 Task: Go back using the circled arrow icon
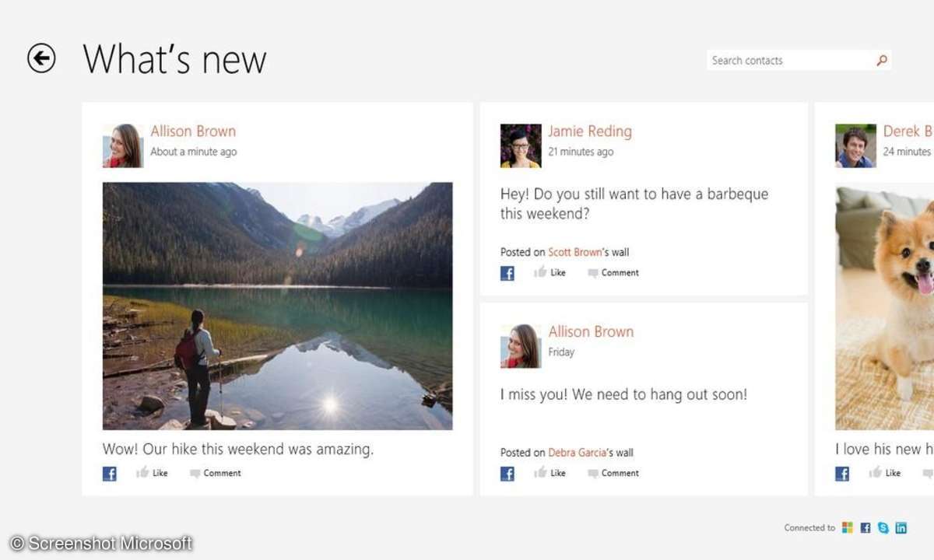pos(41,58)
